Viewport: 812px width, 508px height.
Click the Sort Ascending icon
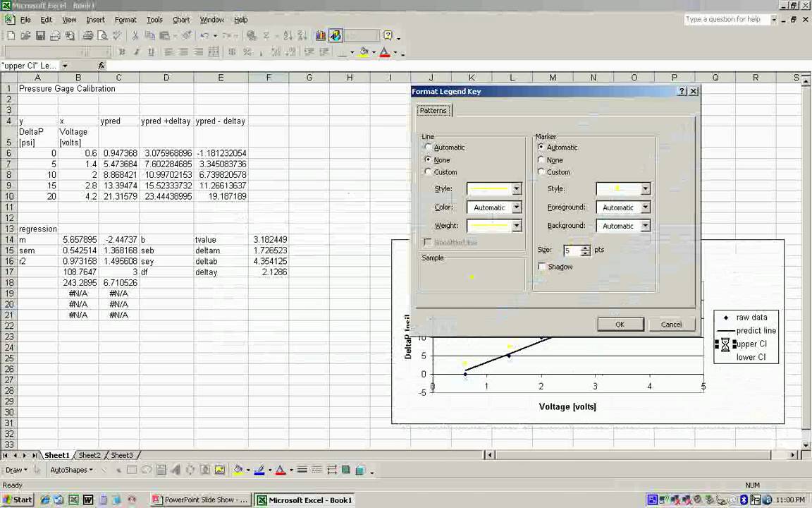click(288, 36)
